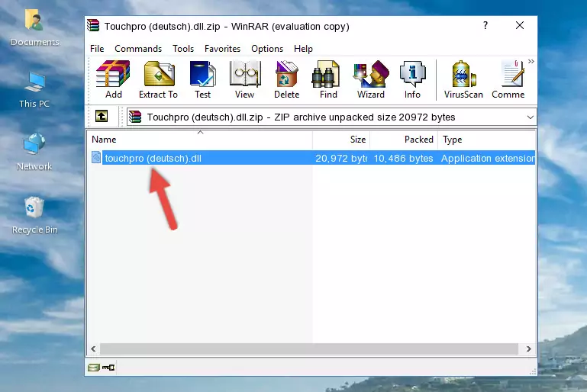Open the Commands menu
587x392 pixels.
[x=138, y=49]
